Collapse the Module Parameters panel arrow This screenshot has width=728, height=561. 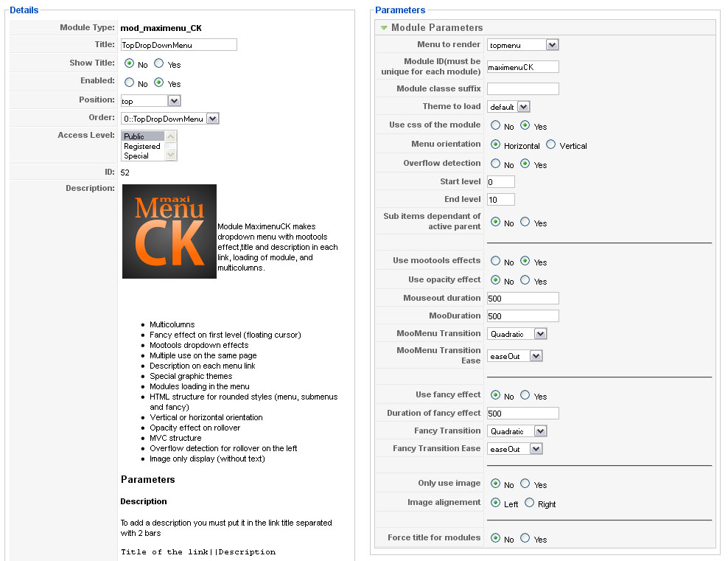tap(383, 28)
